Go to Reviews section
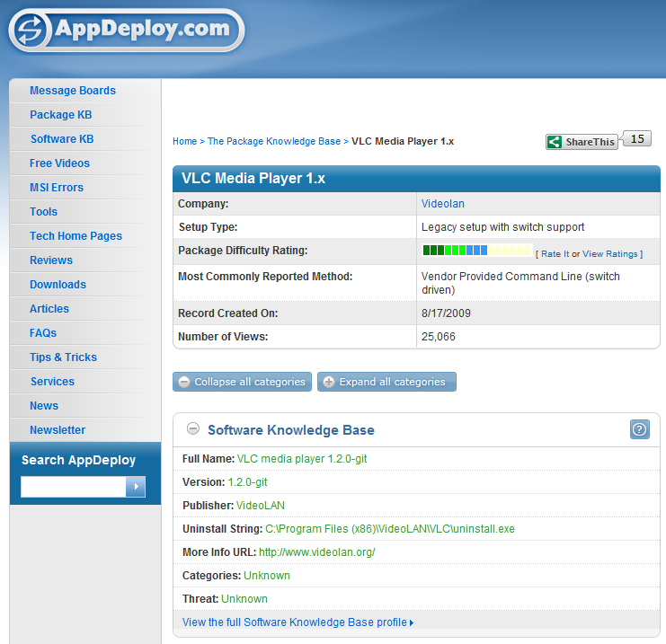666x644 pixels. click(51, 260)
